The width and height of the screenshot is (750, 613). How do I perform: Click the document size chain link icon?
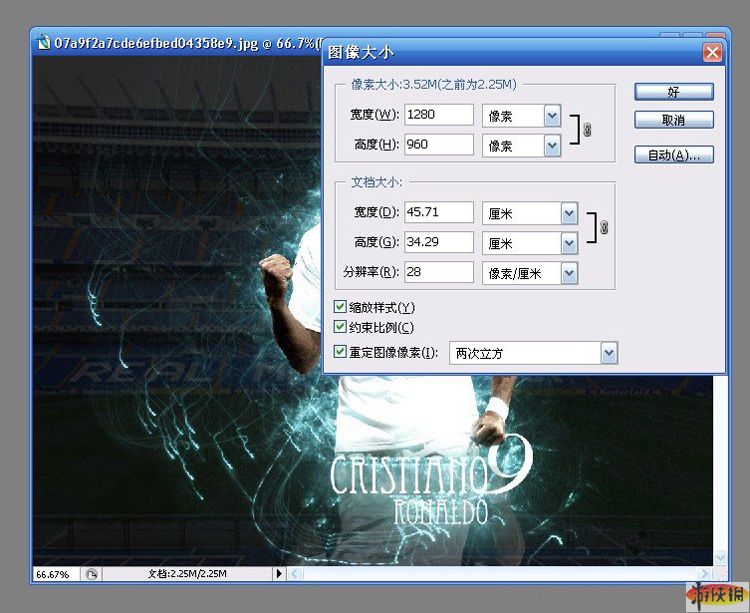point(604,227)
